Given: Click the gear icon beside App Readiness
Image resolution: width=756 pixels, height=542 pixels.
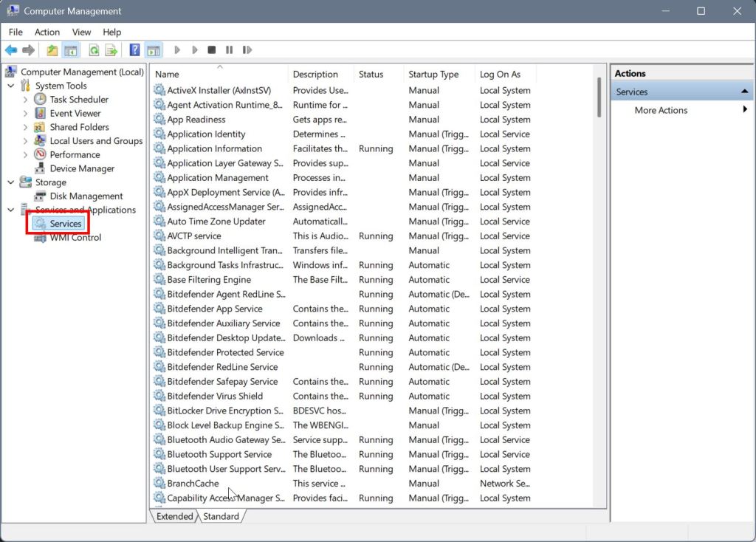Looking at the screenshot, I should click(159, 119).
